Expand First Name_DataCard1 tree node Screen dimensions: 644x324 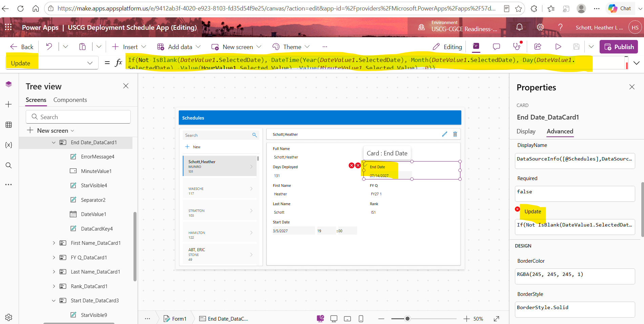[x=54, y=243]
